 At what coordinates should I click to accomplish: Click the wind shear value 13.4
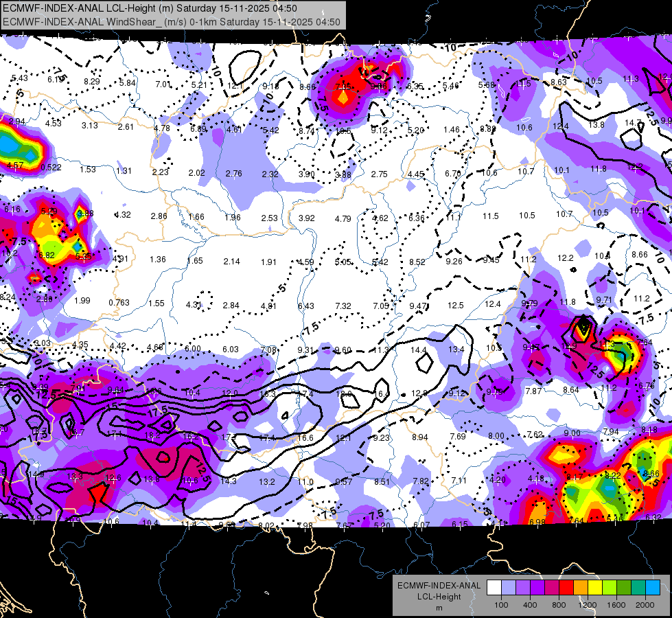[456, 350]
